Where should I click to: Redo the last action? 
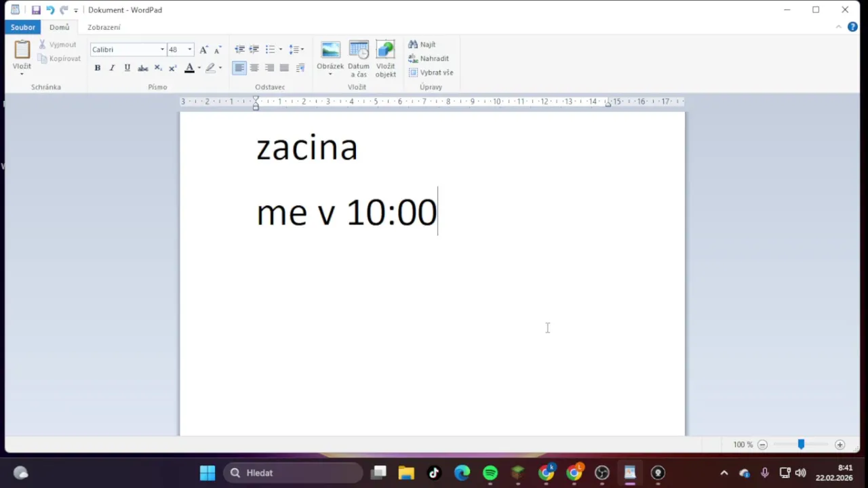63,10
